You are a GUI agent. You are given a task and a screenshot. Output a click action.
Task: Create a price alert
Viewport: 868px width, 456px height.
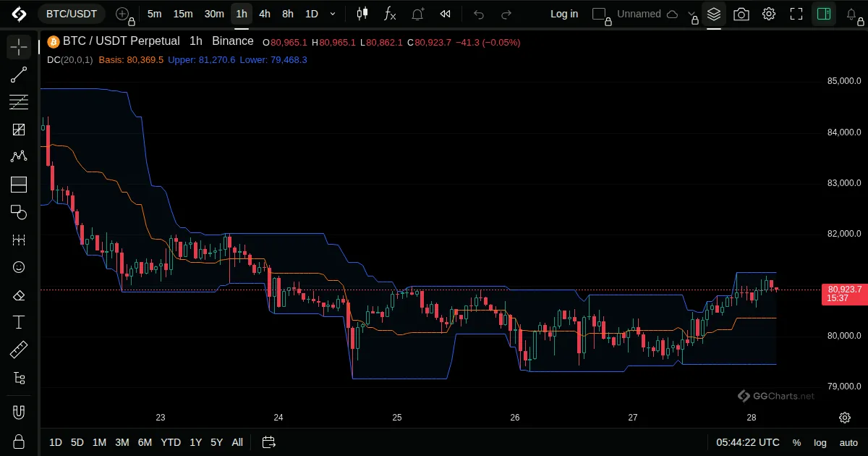418,14
